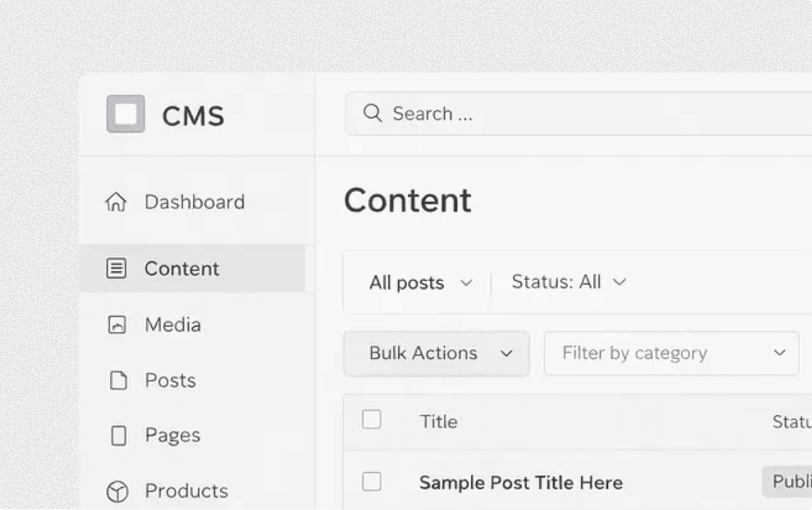Open the Sample Post Title Here post

click(x=521, y=483)
